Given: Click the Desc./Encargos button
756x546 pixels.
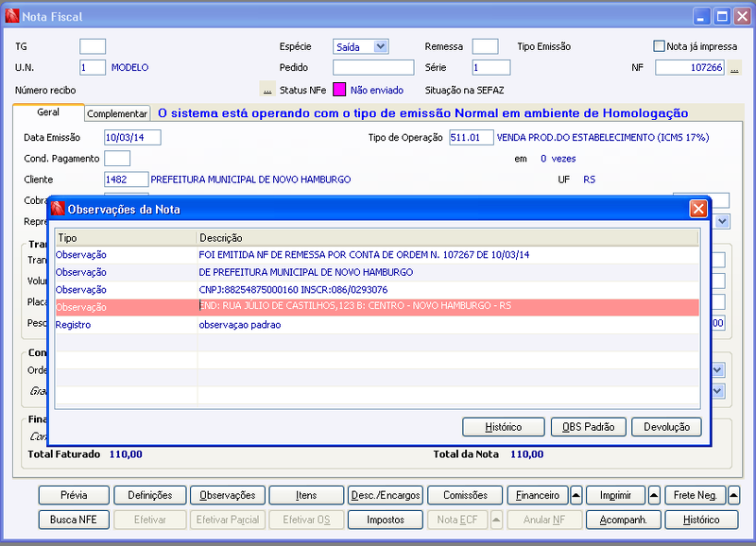Looking at the screenshot, I should click(386, 495).
